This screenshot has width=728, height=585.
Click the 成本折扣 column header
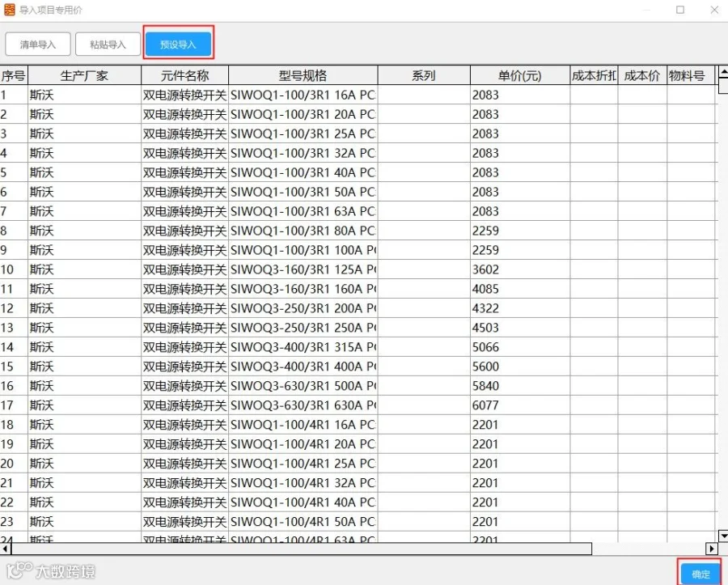594,76
